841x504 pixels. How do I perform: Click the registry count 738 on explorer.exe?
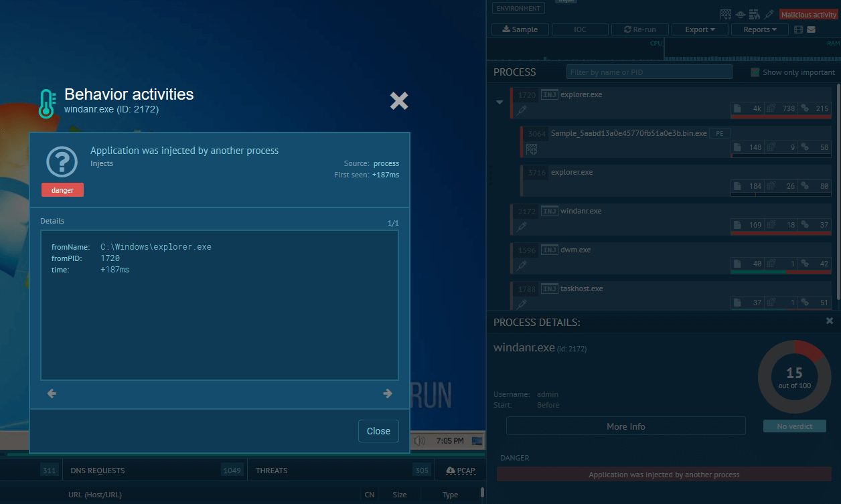[x=781, y=108]
